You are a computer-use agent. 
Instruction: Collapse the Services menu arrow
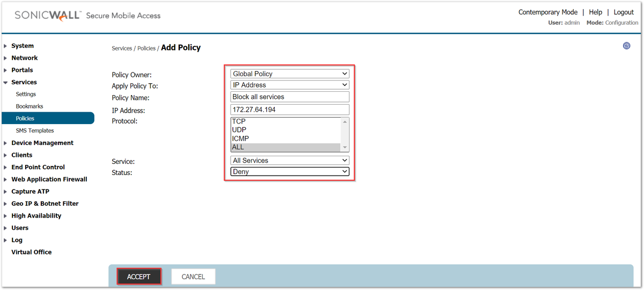click(5, 83)
